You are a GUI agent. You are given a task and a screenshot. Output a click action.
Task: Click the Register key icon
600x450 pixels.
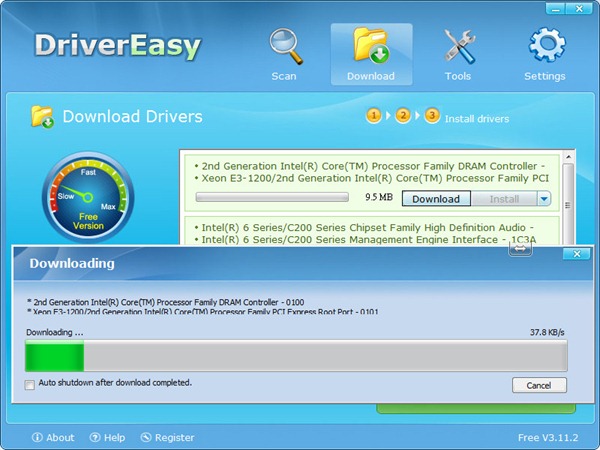146,437
